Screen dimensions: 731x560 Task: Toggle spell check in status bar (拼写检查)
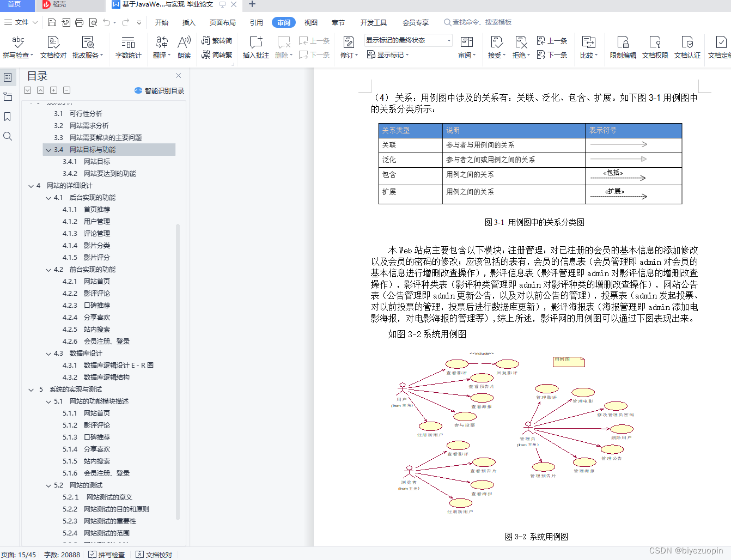tap(107, 555)
